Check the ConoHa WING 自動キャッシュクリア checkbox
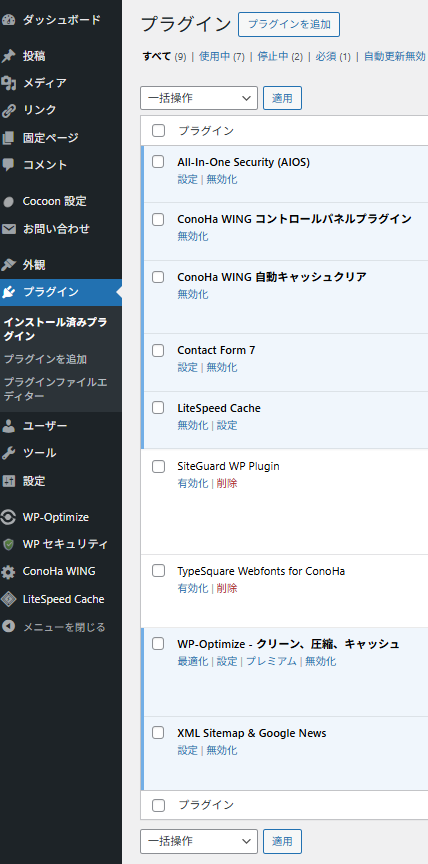Image resolution: width=428 pixels, height=864 pixels. 158,277
